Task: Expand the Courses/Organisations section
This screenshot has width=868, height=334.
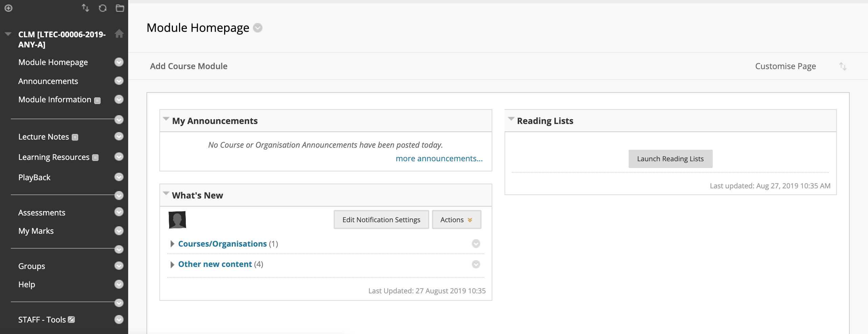Action: tap(172, 244)
